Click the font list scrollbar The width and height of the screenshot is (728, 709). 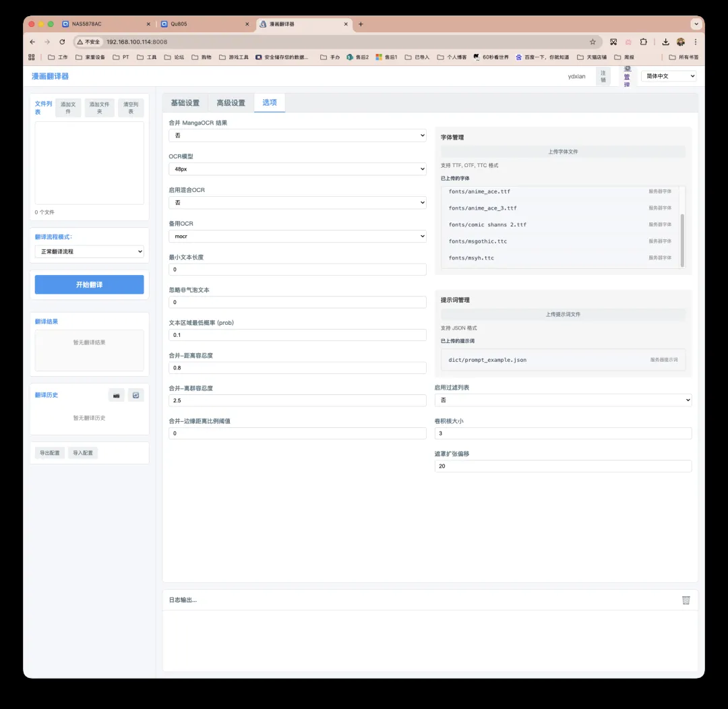(682, 240)
